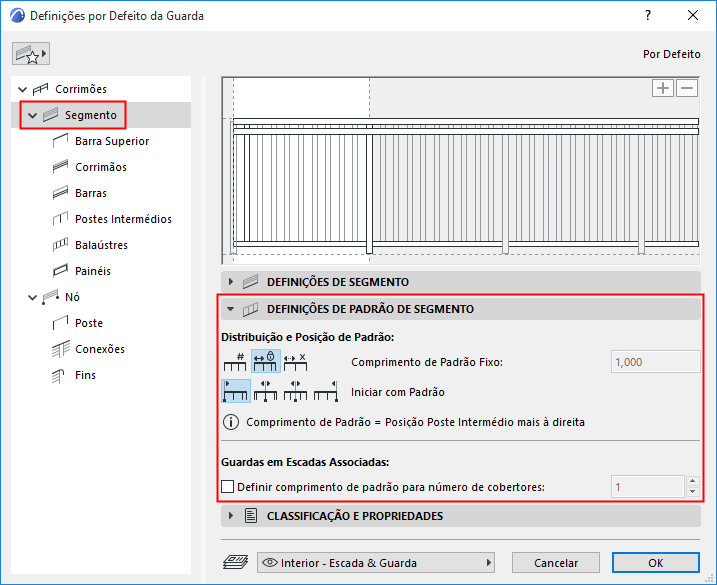Screen dimensions: 717x585
Task: Decrease cobertores count with down arrow
Action: coord(692,492)
